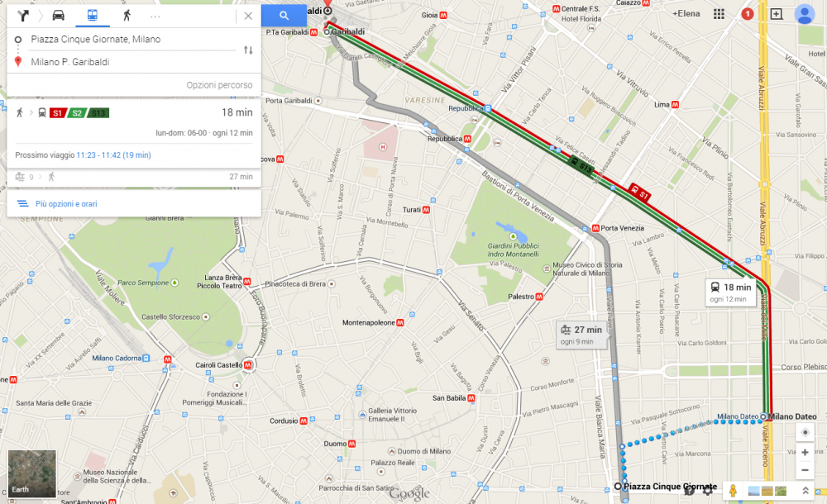
Task: Select the driving directions car icon
Action: pyautogui.click(x=59, y=16)
